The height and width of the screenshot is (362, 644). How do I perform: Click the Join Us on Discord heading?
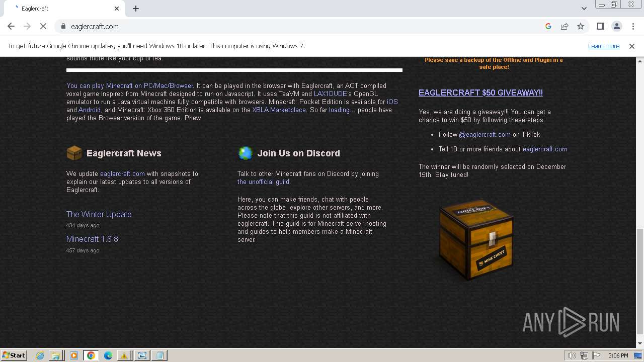point(298,153)
